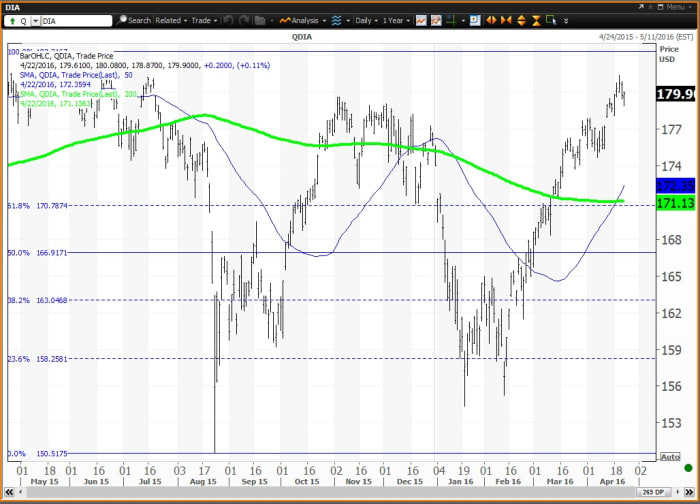Image resolution: width=700 pixels, height=504 pixels.
Task: Select the green crosshair tool icon
Action: 451,21
